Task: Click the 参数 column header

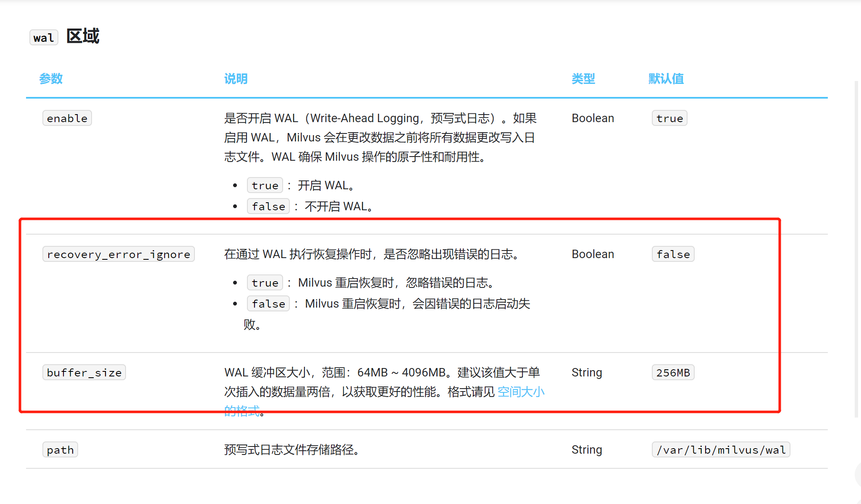Action: point(50,78)
